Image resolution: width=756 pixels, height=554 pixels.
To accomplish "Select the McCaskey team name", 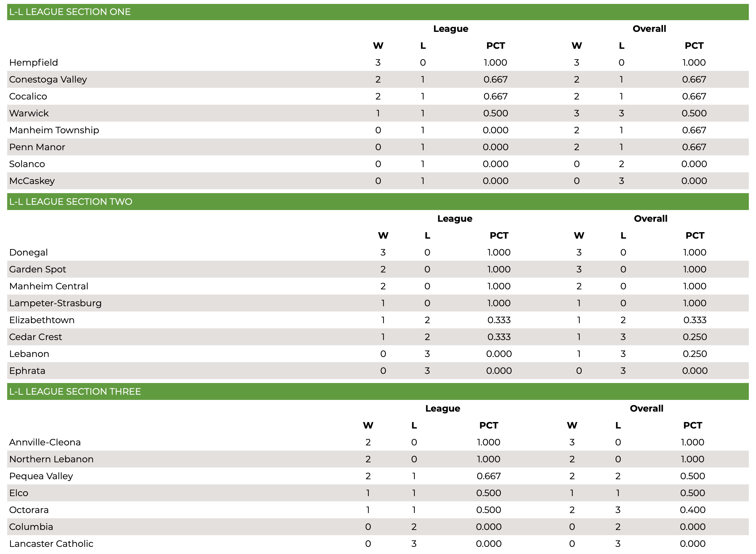I will (32, 181).
